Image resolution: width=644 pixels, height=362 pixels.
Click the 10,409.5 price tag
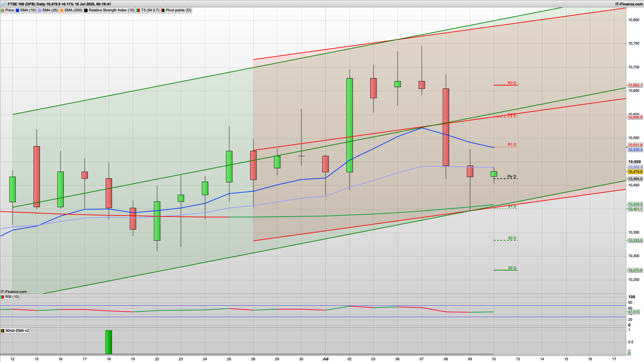635,204
